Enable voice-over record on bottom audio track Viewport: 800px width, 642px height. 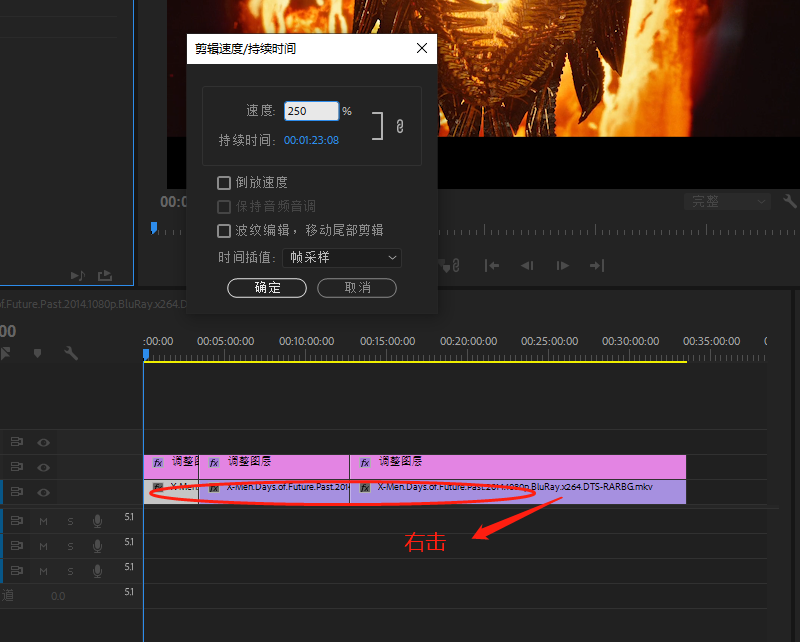[x=97, y=571]
